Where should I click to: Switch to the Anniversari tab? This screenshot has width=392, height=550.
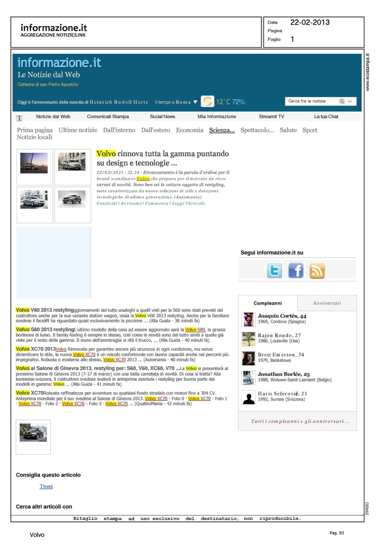[327, 303]
